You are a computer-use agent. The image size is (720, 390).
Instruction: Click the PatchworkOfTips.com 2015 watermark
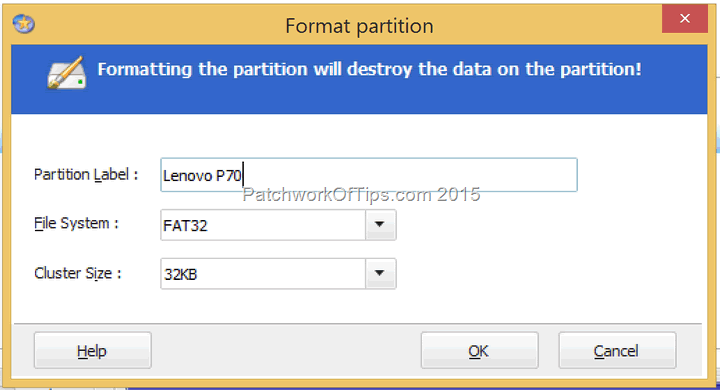(x=361, y=194)
